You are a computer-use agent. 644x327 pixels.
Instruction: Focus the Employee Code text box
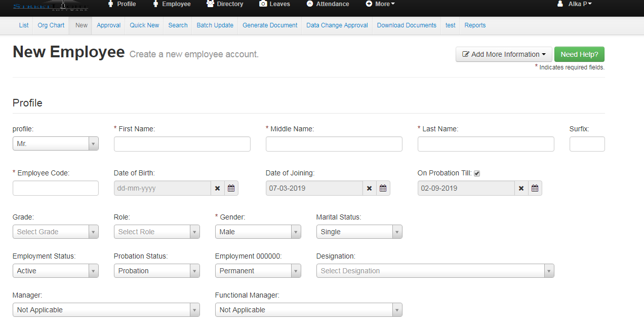(x=55, y=188)
